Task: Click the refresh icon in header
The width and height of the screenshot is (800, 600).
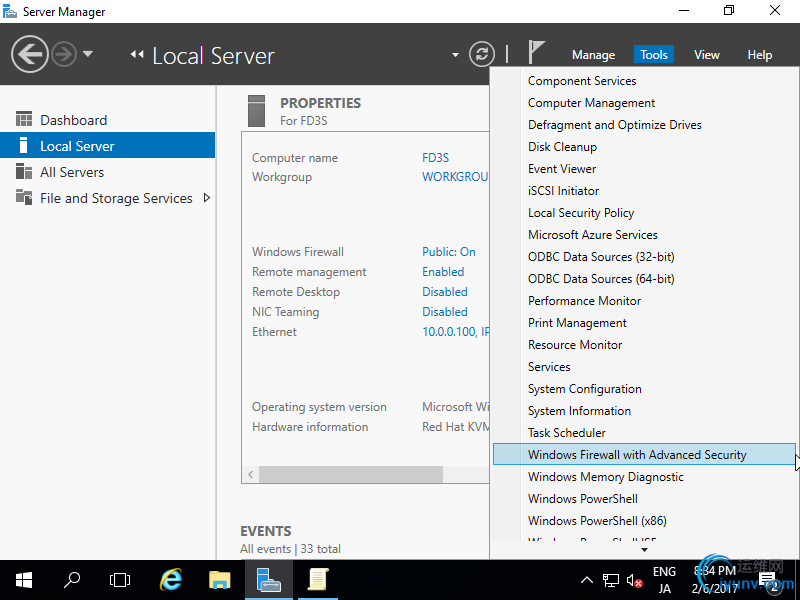Action: point(482,54)
